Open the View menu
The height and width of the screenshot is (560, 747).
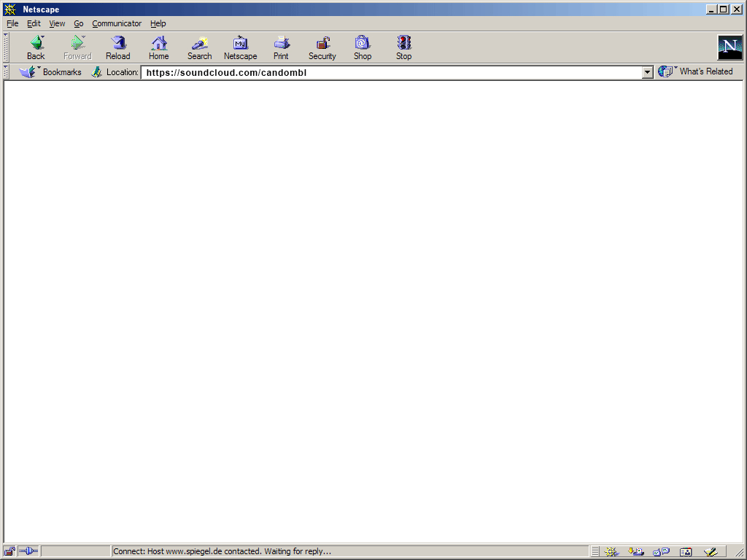pos(57,23)
